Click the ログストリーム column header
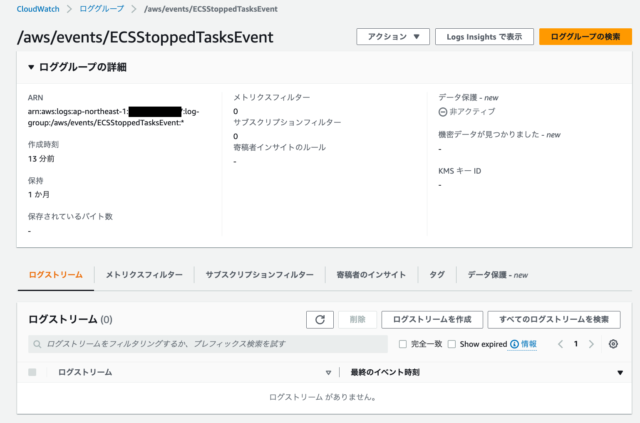 [x=85, y=372]
